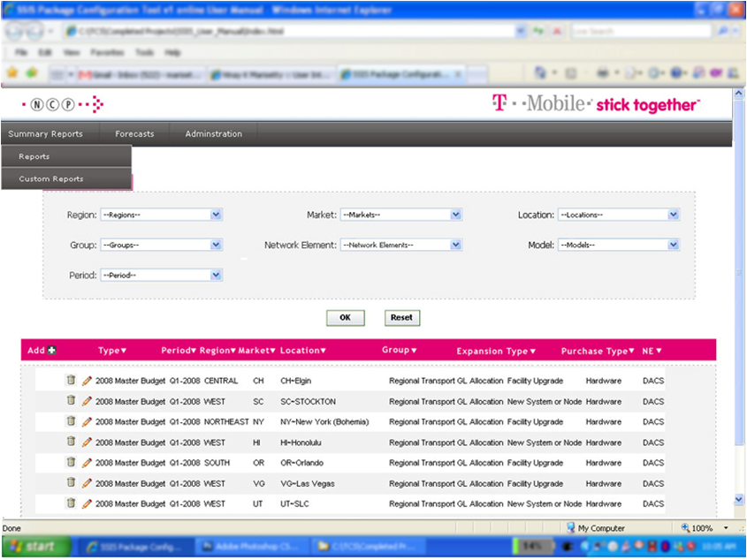Open the browser File menu
The image size is (747, 560).
[x=21, y=52]
